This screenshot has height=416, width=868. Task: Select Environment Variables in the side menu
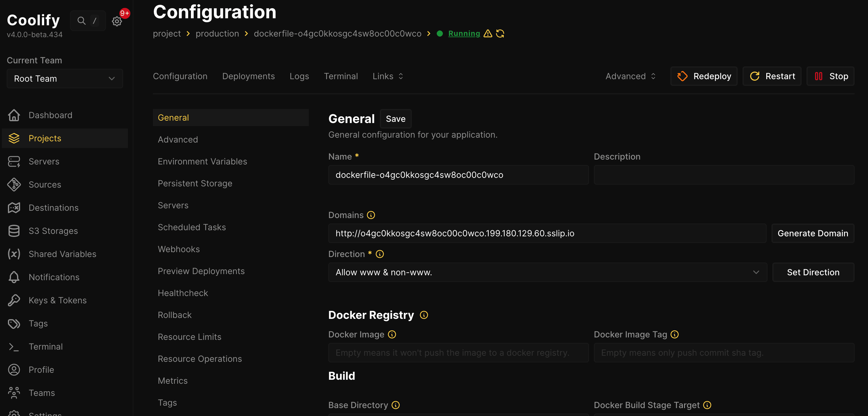click(x=202, y=161)
